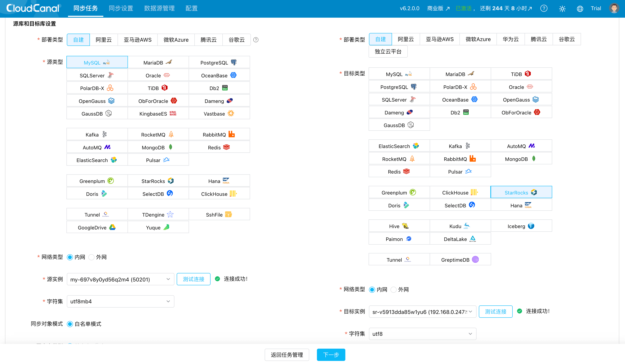Click 测试连接 for the target instance
Image resolution: width=625 pixels, height=364 pixels.
coord(496,312)
